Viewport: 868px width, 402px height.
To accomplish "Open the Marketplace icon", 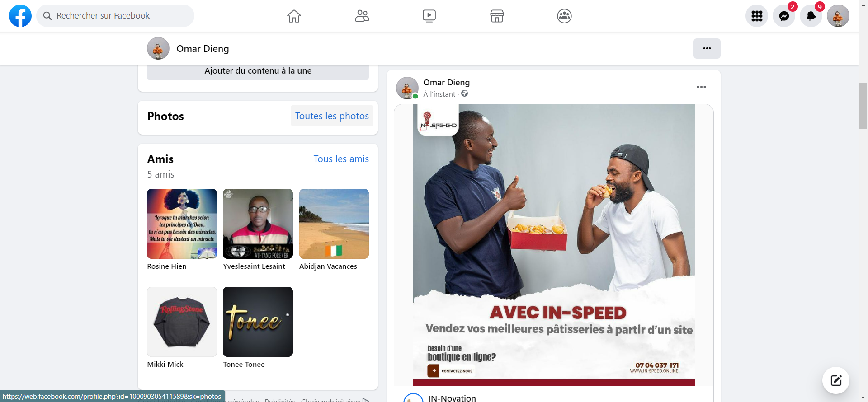I will 497,16.
